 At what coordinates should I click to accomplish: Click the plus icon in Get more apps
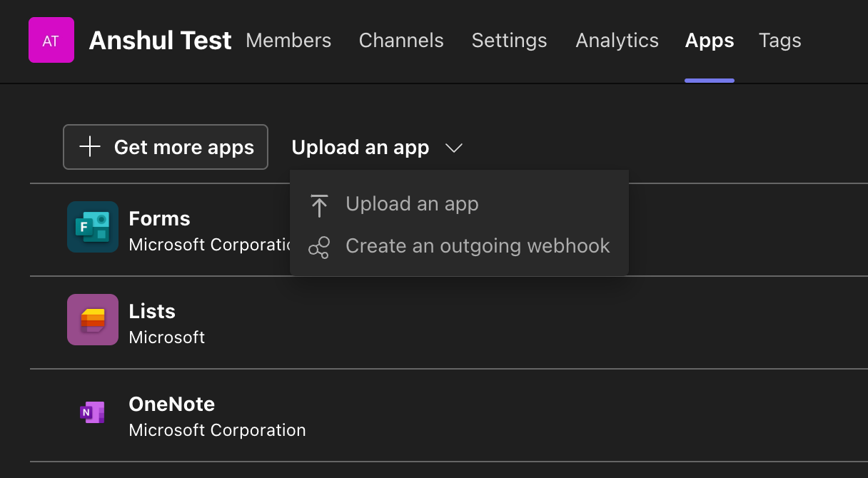(89, 147)
